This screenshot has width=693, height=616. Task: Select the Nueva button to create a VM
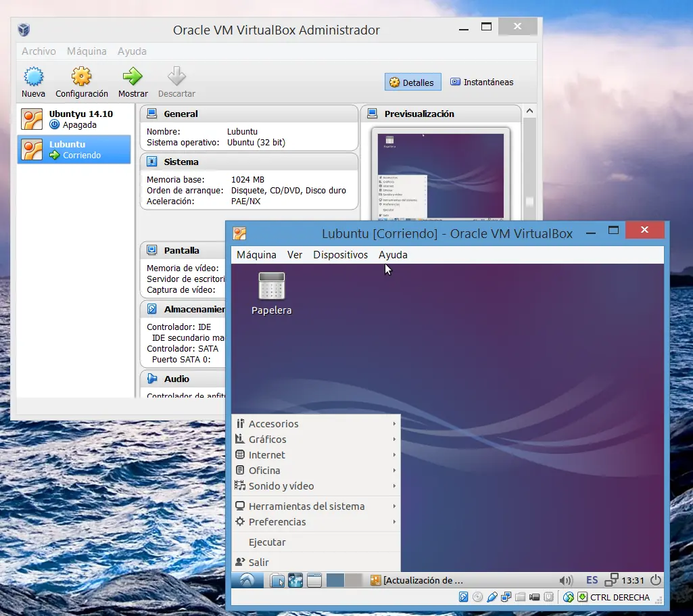[32, 81]
